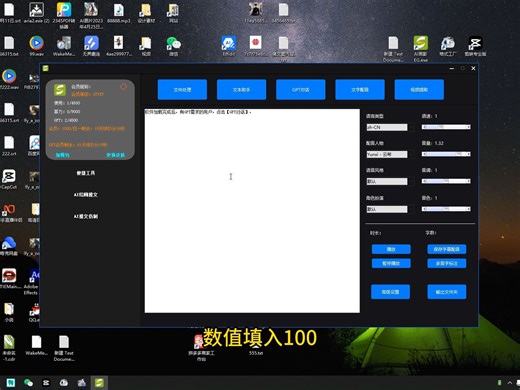Click the green S app icon in the taskbar

tap(99, 383)
